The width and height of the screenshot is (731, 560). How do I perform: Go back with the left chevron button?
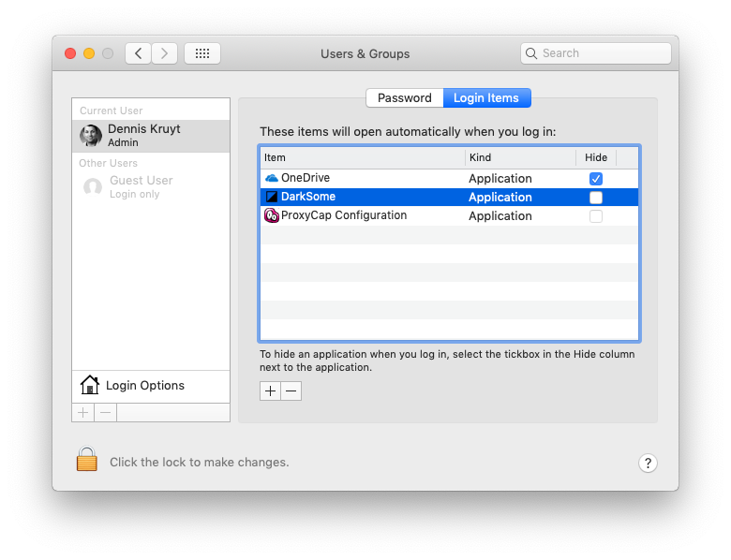click(139, 53)
